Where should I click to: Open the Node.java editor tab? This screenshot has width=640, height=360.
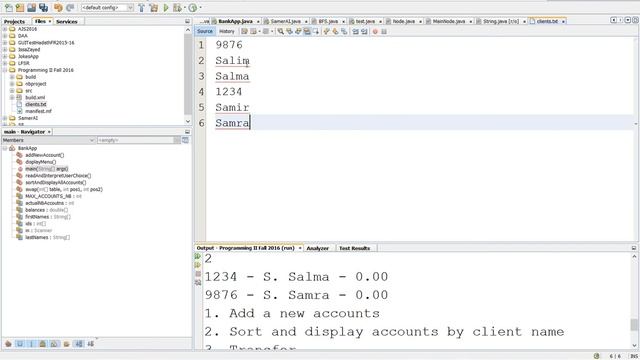click(x=403, y=21)
